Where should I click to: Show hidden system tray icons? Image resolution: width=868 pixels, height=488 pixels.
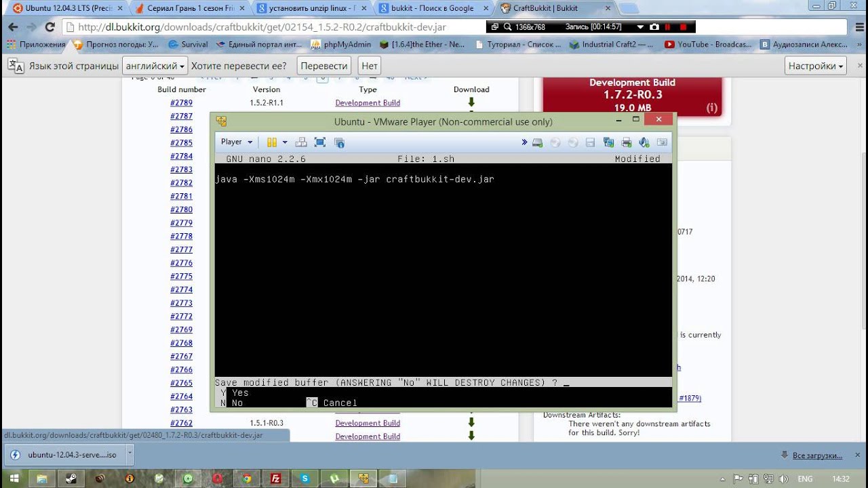[724, 479]
